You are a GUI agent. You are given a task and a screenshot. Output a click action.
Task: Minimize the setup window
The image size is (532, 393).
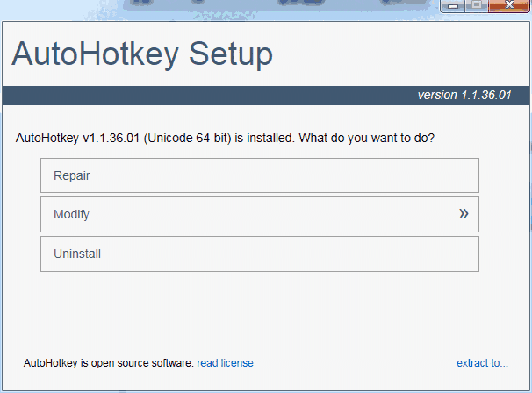tap(453, 5)
